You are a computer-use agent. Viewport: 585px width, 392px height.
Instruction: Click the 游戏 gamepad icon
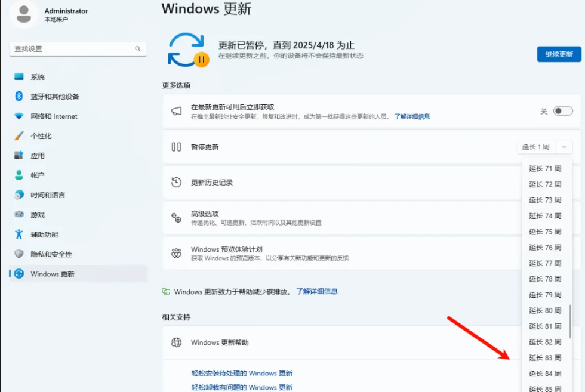(19, 214)
